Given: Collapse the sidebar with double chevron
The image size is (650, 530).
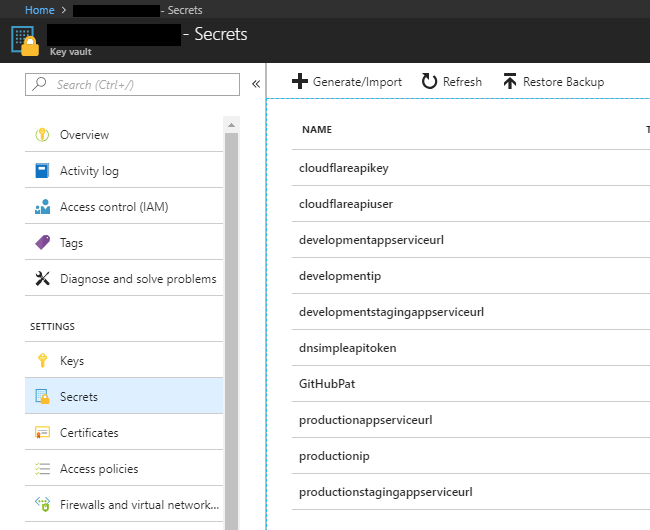Looking at the screenshot, I should pyautogui.click(x=256, y=84).
